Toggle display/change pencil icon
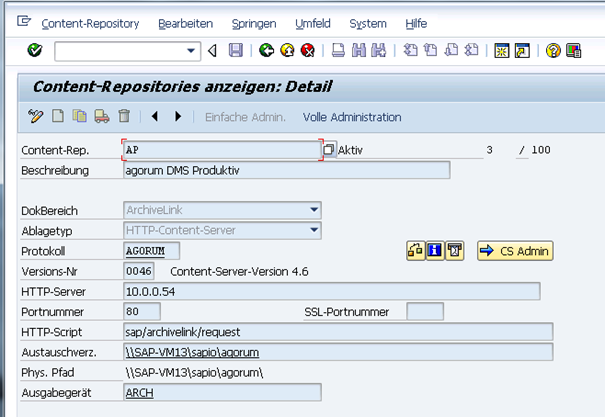Image resolution: width=605 pixels, height=417 pixels. pos(35,116)
